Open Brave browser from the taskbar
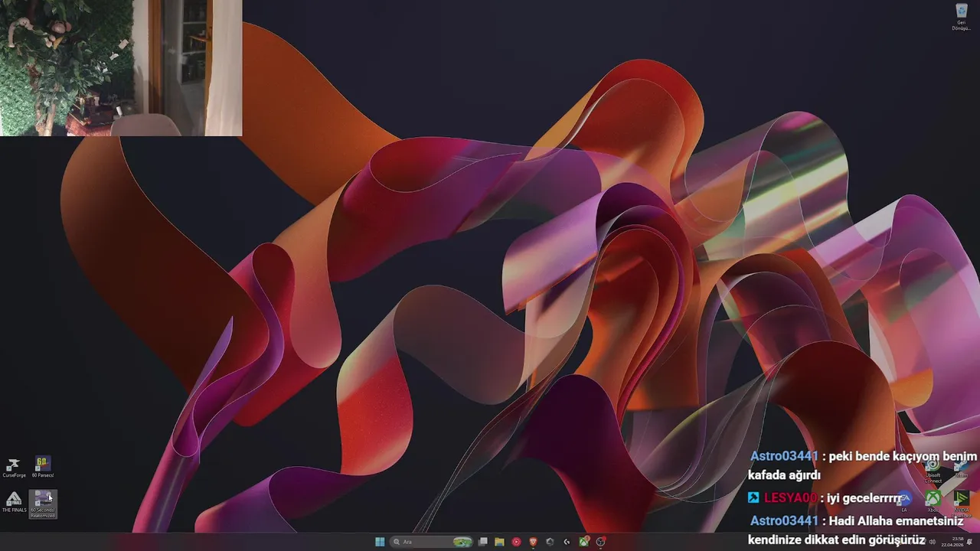Screen dimensions: 980x551 click(533, 542)
